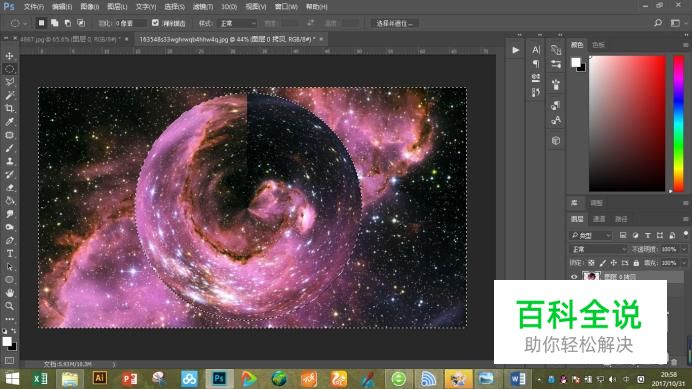Select the Zoom magnifier tool
The width and height of the screenshot is (692, 389).
pos(9,306)
